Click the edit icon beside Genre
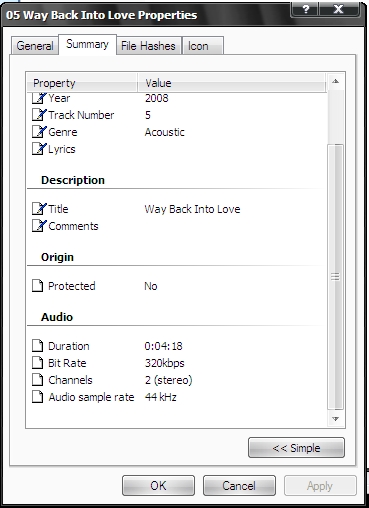 [x=39, y=132]
